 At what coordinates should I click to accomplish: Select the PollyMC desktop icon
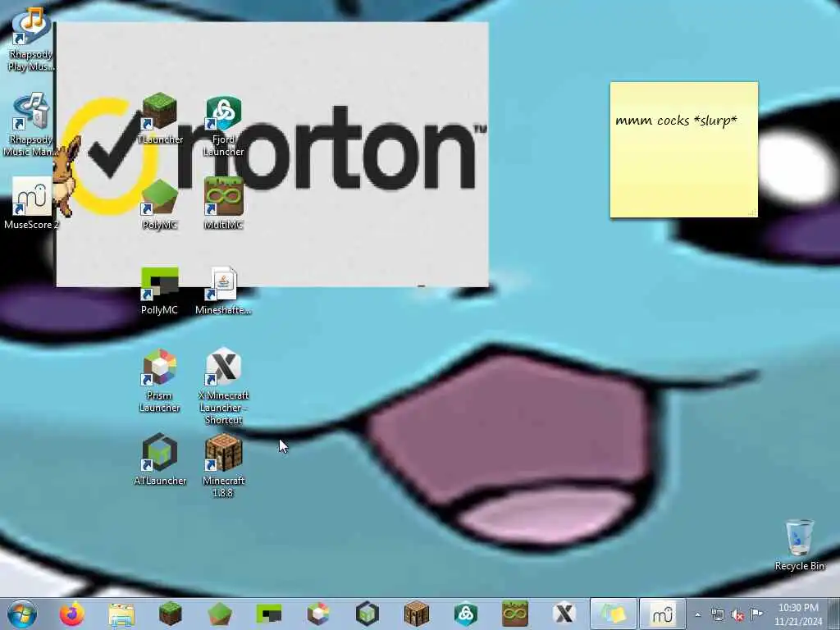160,291
